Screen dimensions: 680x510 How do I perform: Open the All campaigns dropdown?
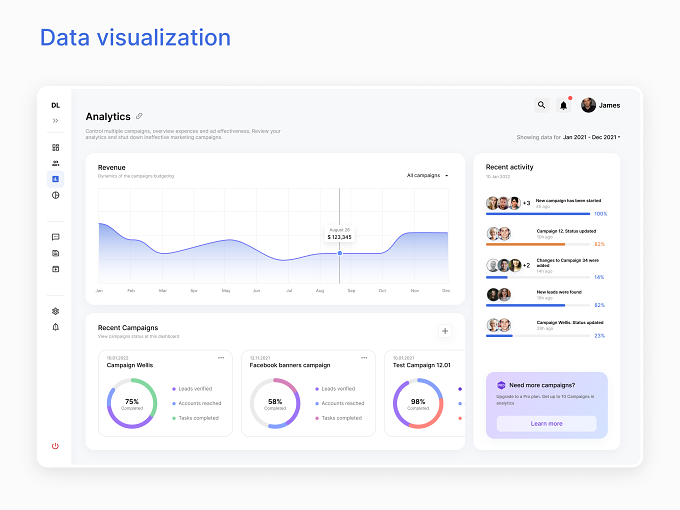(x=427, y=175)
